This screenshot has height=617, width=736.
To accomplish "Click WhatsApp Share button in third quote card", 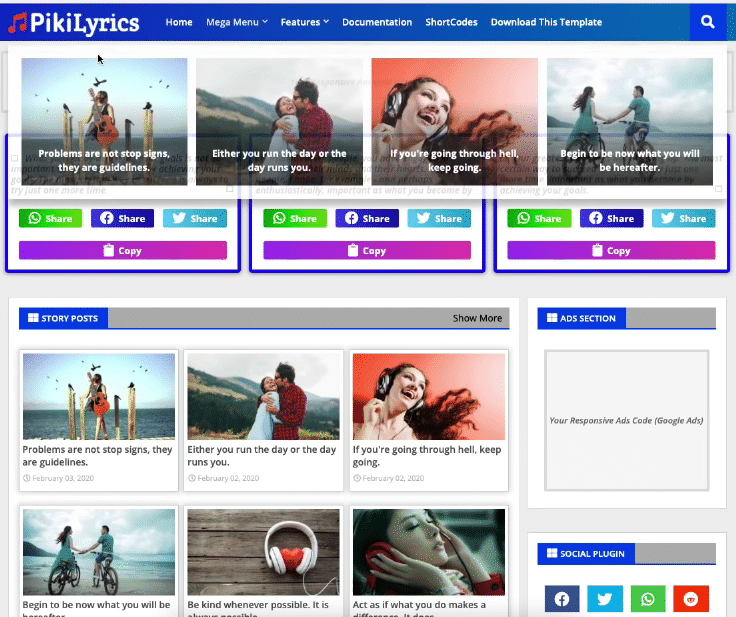I will 539,218.
